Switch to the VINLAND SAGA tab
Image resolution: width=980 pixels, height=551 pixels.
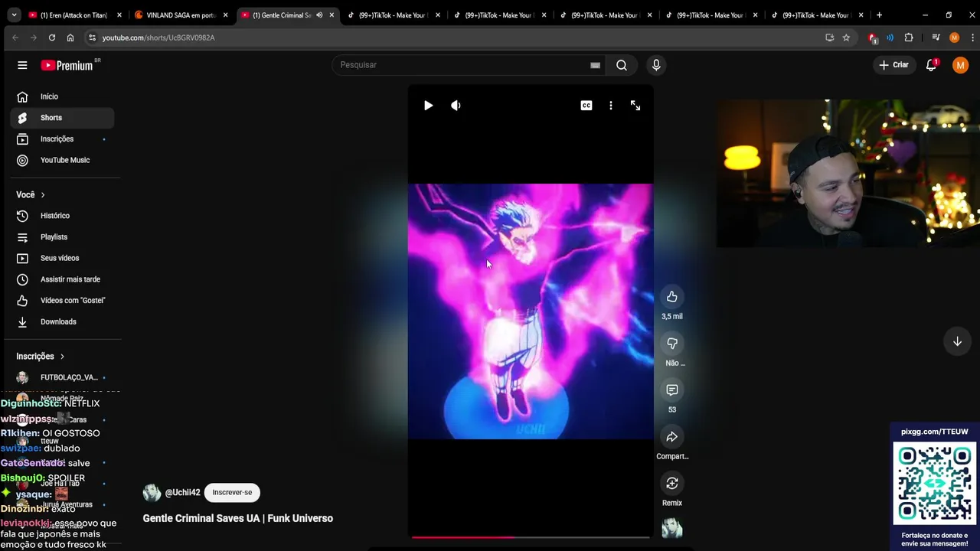click(181, 15)
